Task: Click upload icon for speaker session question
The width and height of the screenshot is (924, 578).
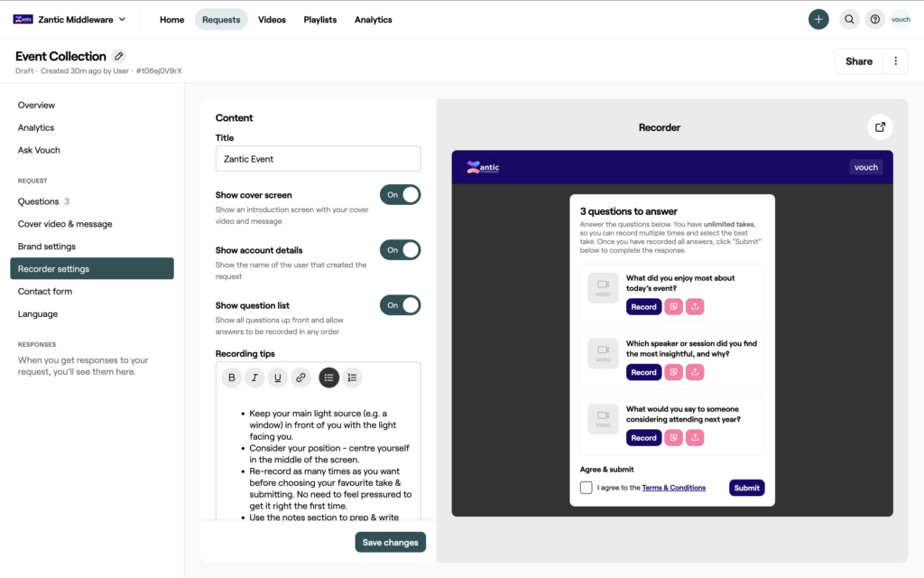Action: coord(695,372)
